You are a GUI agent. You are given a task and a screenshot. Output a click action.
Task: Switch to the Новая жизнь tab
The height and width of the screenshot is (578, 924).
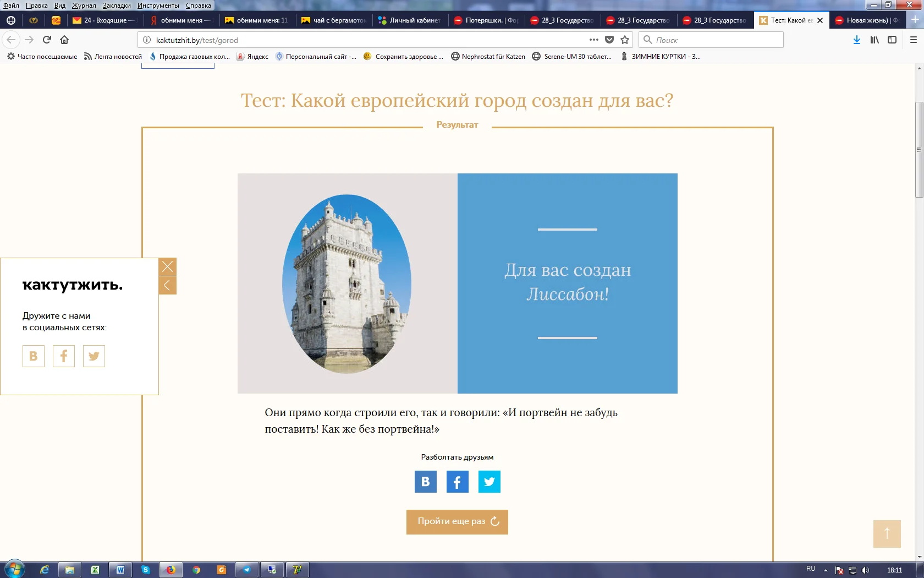click(867, 20)
